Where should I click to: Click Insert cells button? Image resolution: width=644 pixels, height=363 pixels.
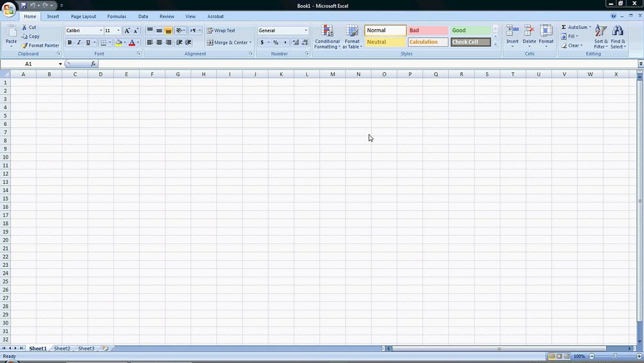[512, 37]
